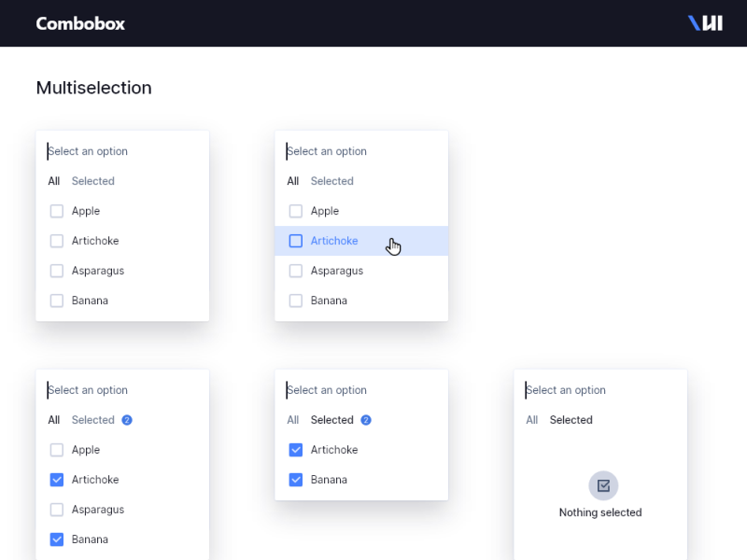Uncheck Artichoke in bottom-middle Selected list
This screenshot has height=560, width=747.
pyautogui.click(x=296, y=450)
